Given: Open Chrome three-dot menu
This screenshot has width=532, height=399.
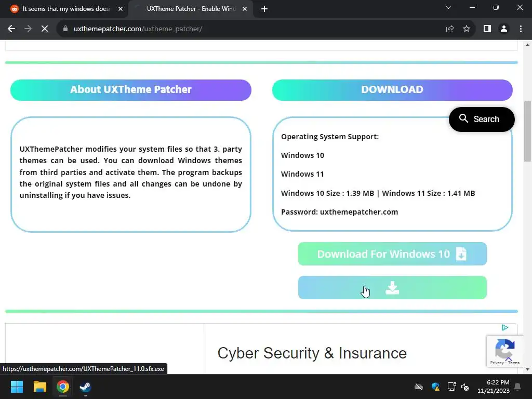Looking at the screenshot, I should [x=521, y=29].
